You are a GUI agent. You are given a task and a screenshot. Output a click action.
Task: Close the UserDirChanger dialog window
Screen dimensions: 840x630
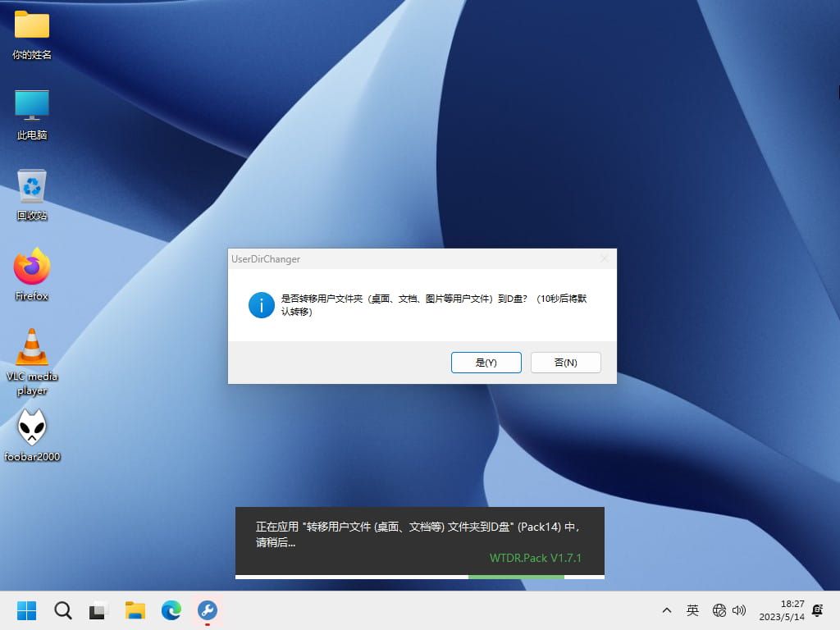click(605, 259)
